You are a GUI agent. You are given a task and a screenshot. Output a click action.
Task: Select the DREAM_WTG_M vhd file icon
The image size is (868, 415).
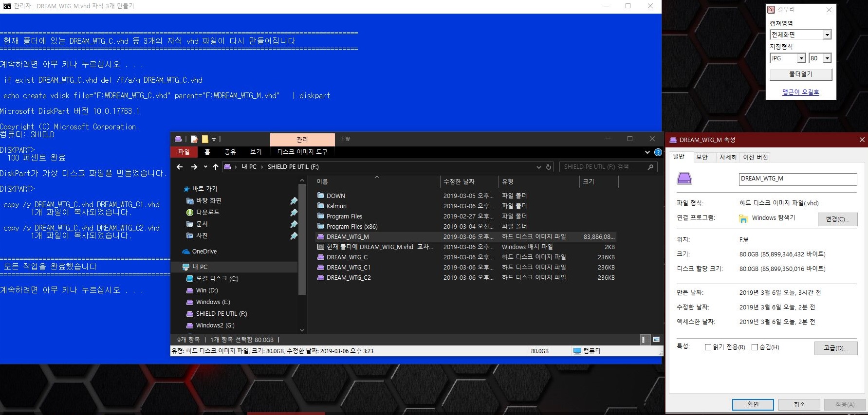pos(321,236)
